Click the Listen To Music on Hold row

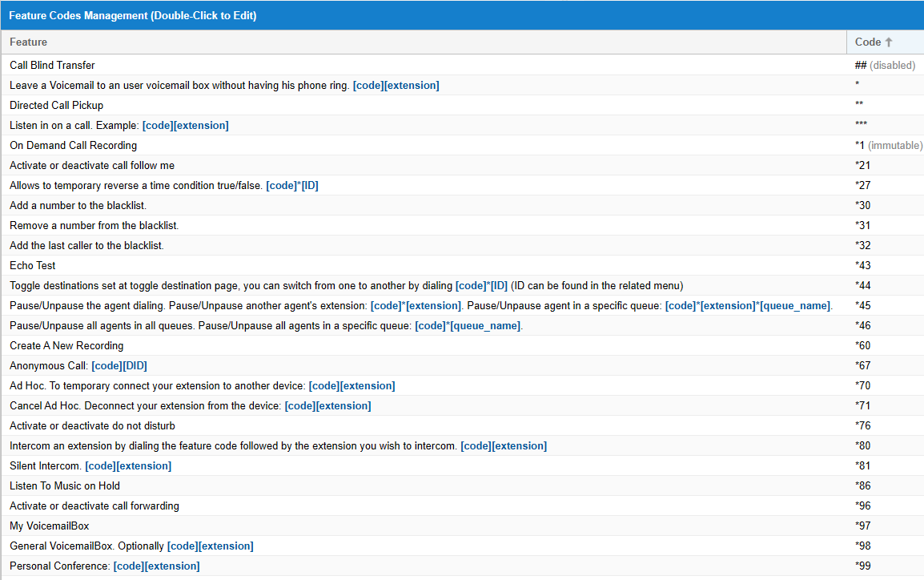65,485
